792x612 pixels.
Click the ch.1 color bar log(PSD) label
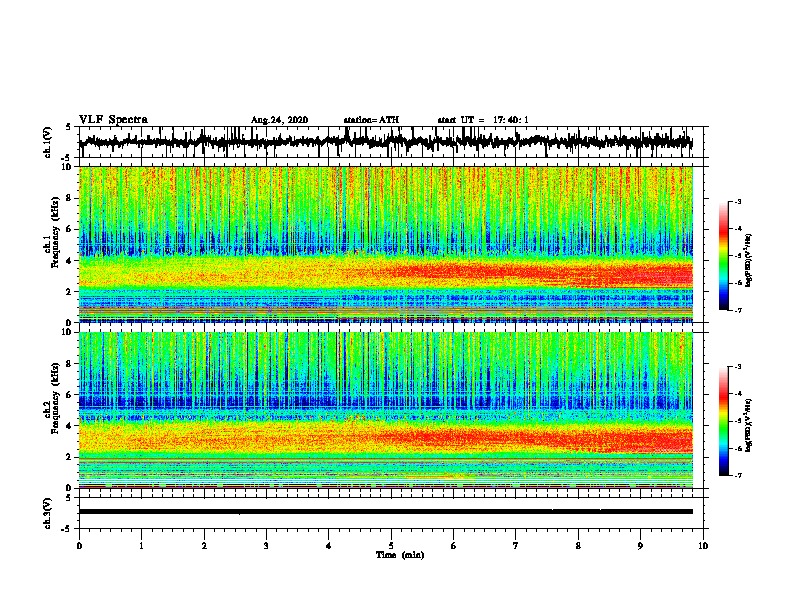pos(749,260)
